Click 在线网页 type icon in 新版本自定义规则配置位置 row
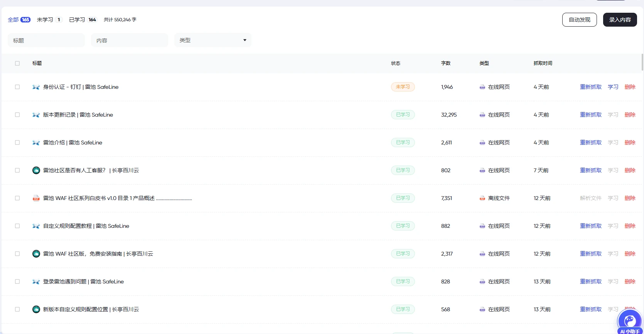The width and height of the screenshot is (644, 334). [x=482, y=310]
